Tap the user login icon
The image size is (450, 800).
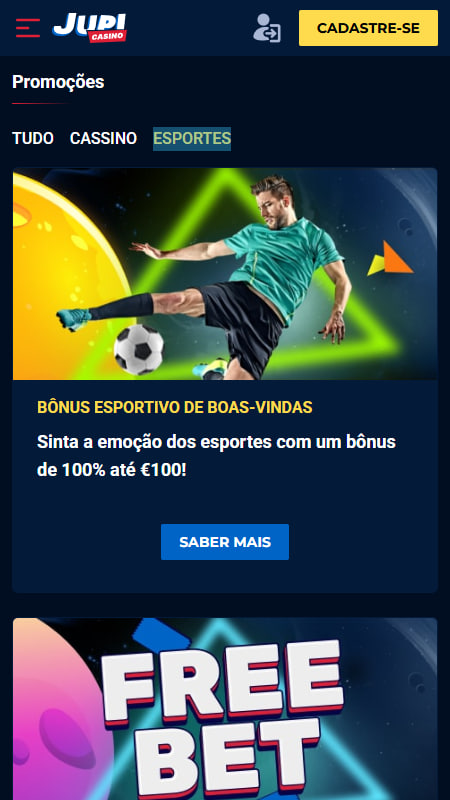(x=267, y=28)
